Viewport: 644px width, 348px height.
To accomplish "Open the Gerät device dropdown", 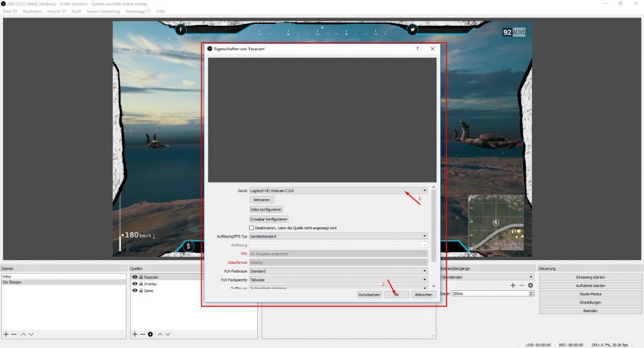I will [x=338, y=190].
